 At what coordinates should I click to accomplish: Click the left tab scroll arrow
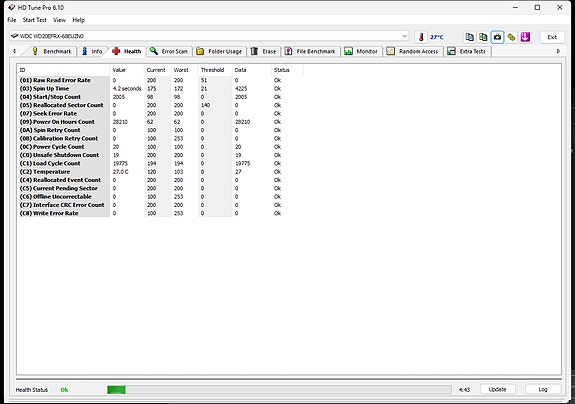coord(14,51)
